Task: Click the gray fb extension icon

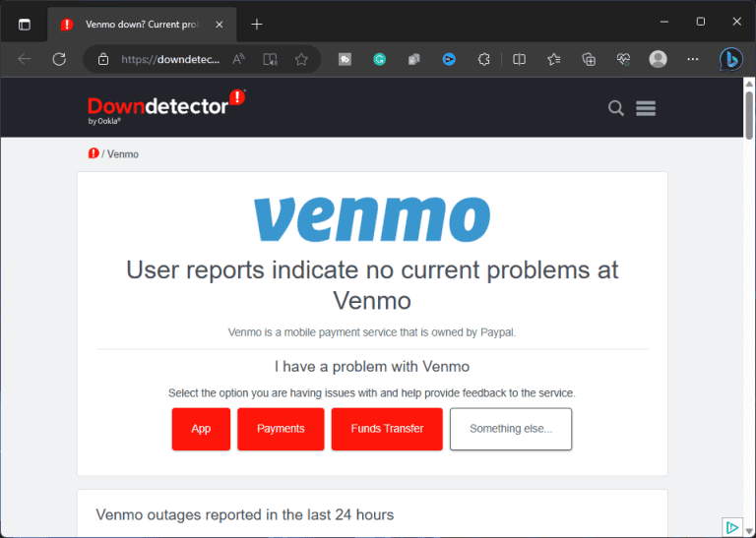Action: pos(345,59)
